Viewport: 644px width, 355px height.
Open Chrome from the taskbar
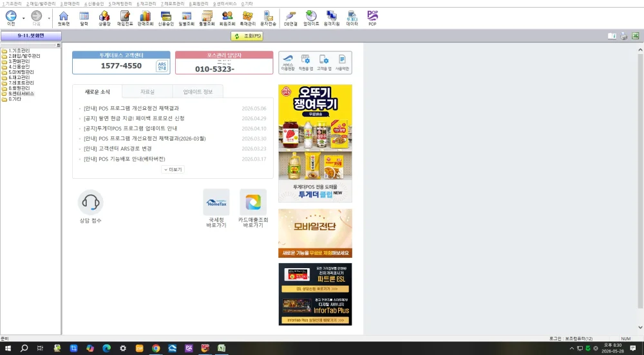[156, 349]
